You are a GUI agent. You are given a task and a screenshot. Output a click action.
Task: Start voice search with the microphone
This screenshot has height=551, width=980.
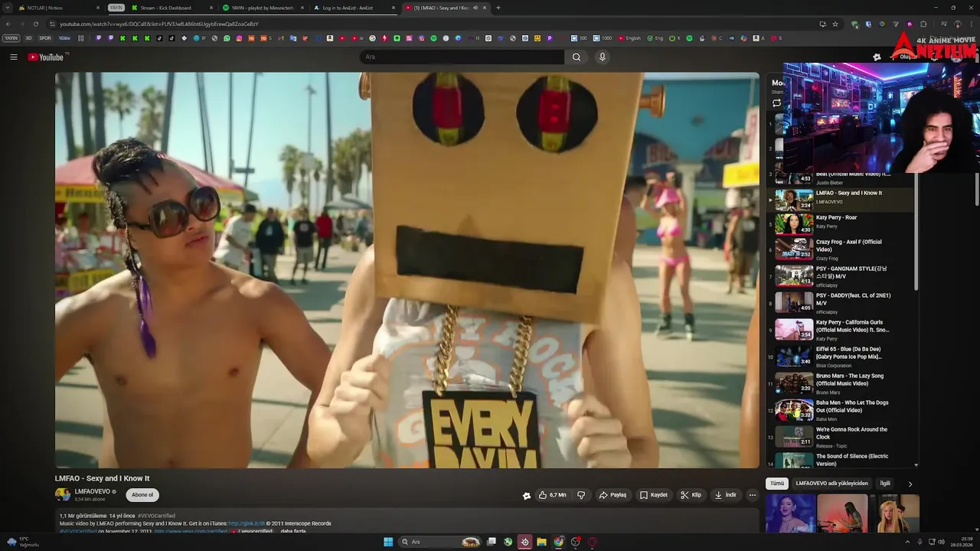pos(603,57)
